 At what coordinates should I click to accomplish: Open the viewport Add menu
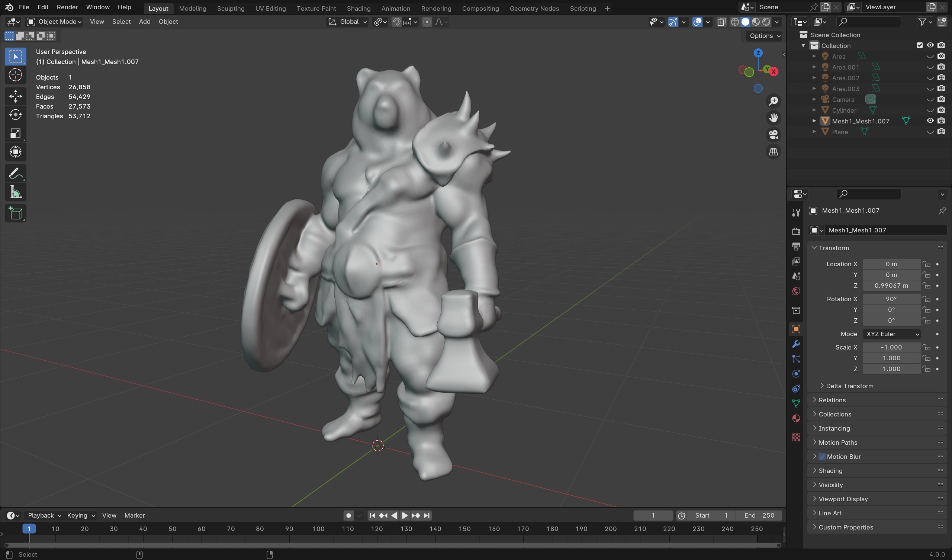pyautogui.click(x=145, y=22)
